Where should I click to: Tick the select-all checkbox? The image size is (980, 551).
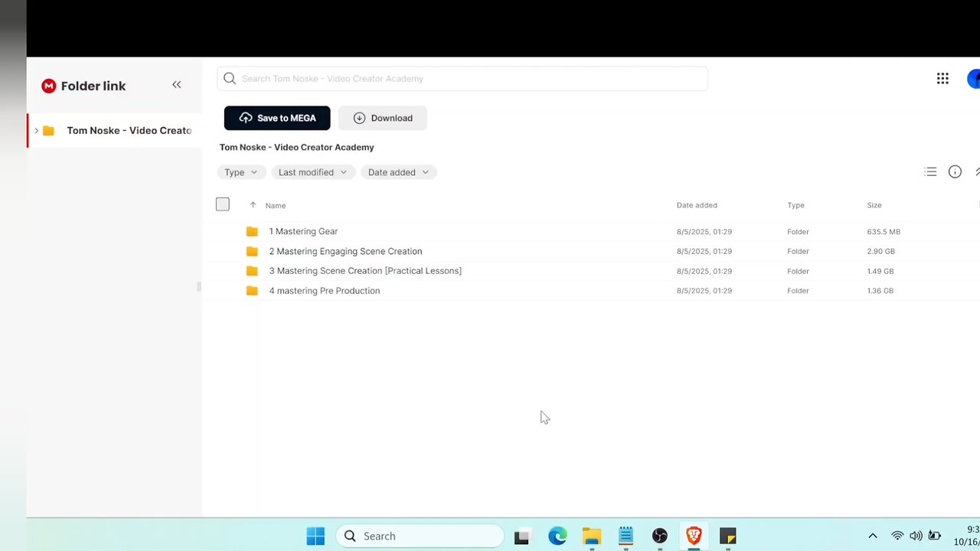point(223,204)
